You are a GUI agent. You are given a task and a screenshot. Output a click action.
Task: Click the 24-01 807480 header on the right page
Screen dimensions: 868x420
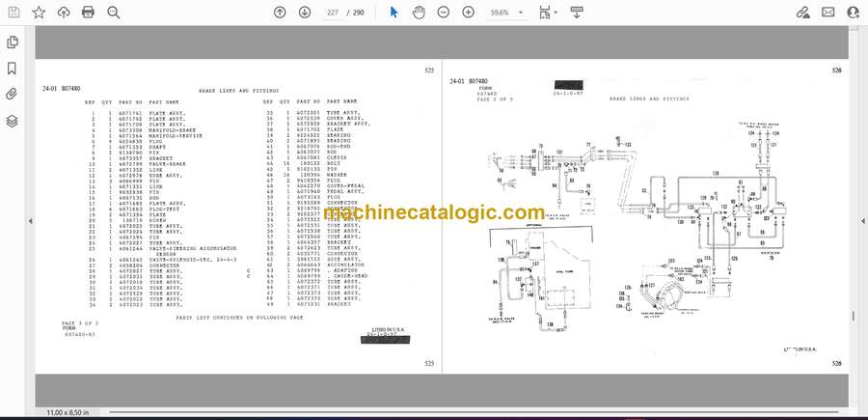[469, 81]
